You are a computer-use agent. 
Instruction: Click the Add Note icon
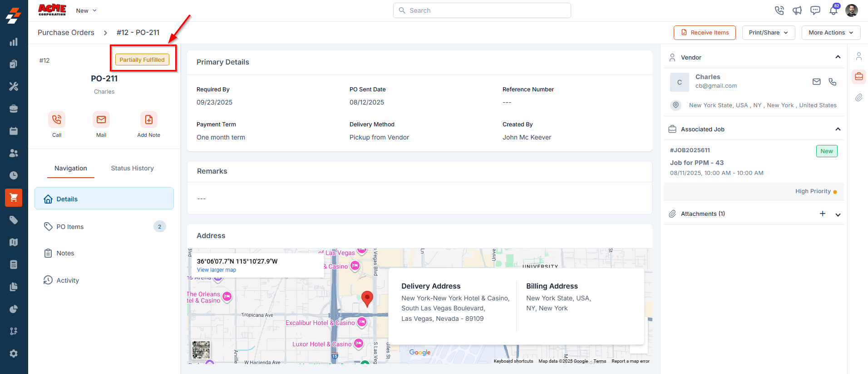pyautogui.click(x=149, y=120)
